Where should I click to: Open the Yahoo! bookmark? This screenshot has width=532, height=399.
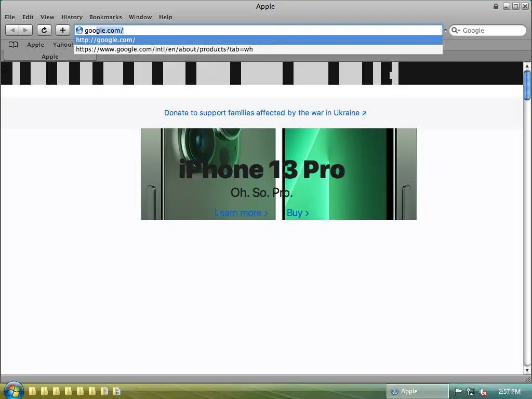(63, 45)
